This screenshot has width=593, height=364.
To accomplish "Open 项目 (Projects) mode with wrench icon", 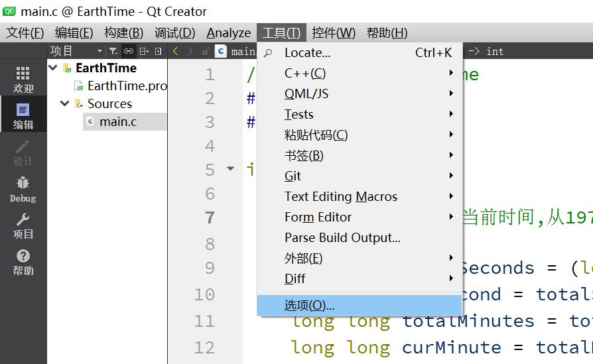I will click(x=23, y=225).
